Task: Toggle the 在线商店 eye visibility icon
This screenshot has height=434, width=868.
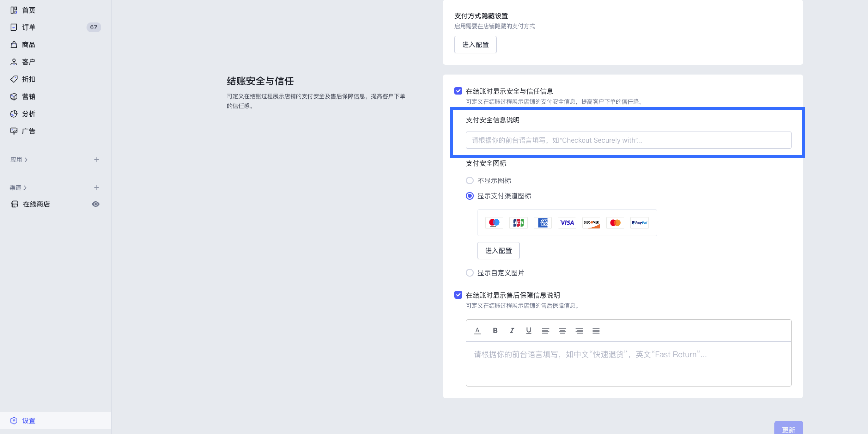Action: [95, 204]
